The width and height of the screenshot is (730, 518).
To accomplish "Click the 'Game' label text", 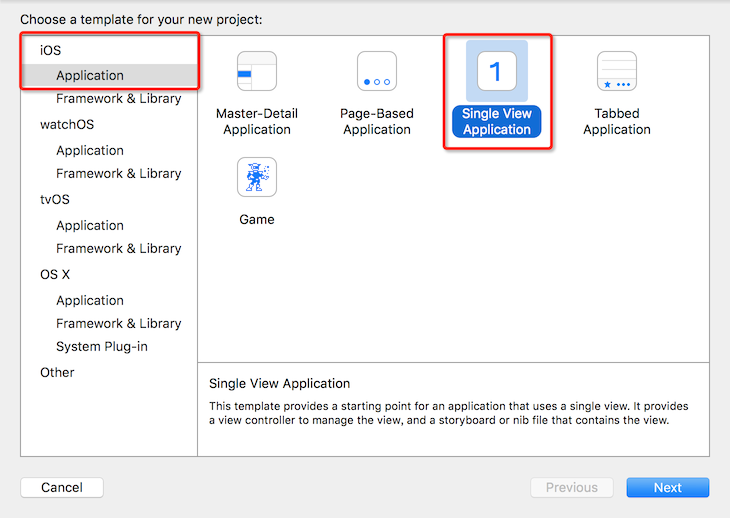I will tap(257, 219).
